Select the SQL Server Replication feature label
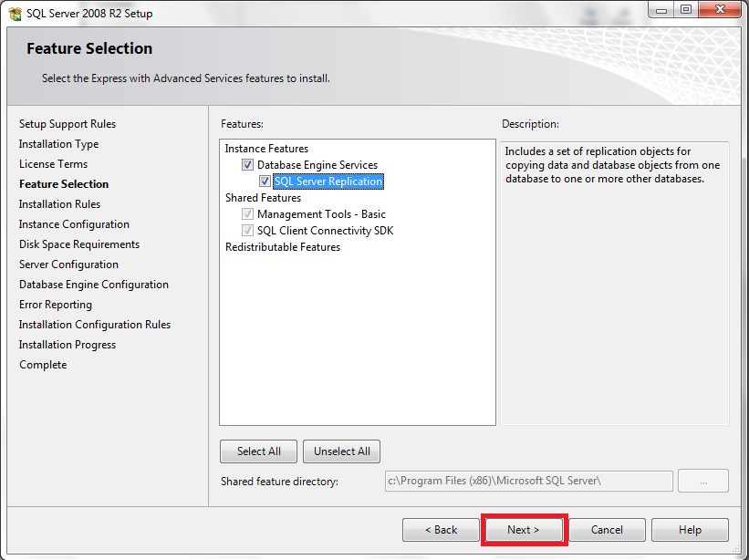749x560 pixels. tap(328, 181)
